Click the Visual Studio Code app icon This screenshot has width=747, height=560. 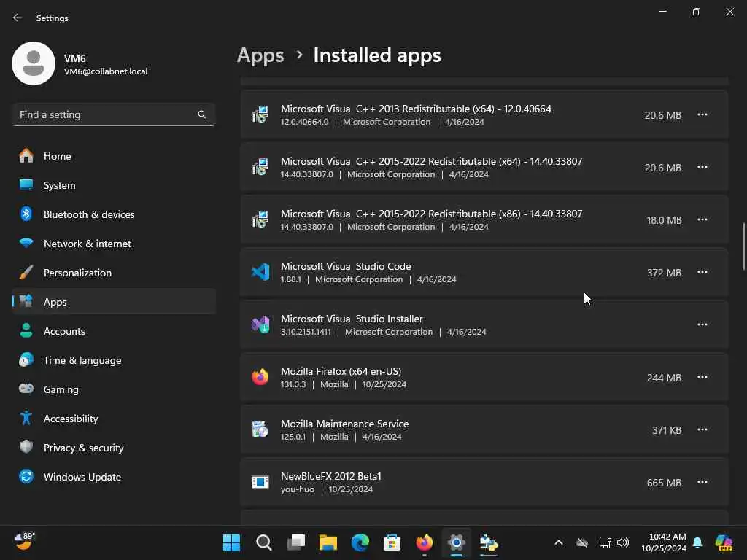(260, 273)
